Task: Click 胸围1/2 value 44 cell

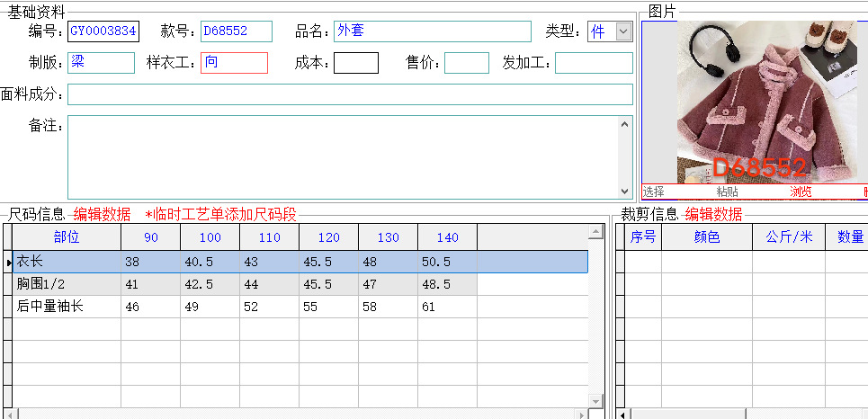Action: click(x=270, y=284)
